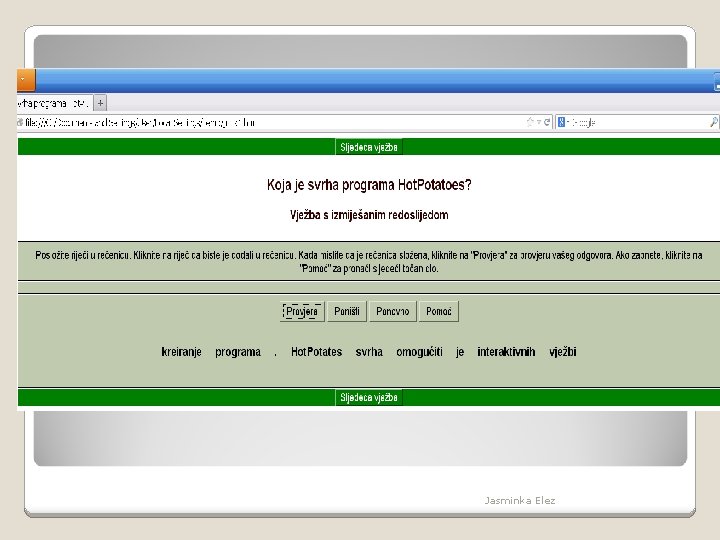Image resolution: width=720 pixels, height=540 pixels.
Task: Bookmark this page with the star icon
Action: point(530,122)
